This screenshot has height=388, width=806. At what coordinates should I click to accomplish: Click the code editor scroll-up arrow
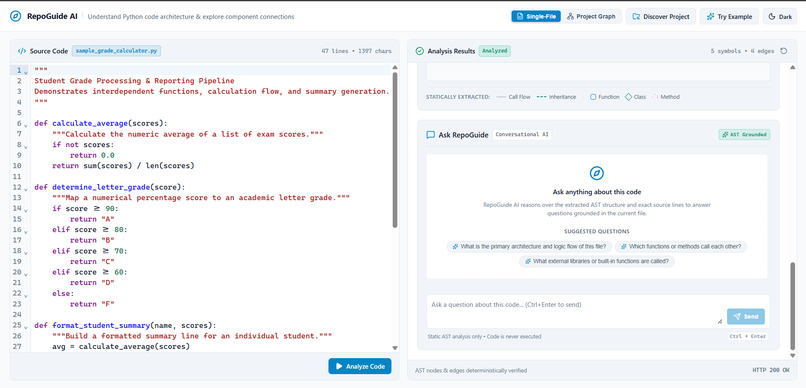395,67
